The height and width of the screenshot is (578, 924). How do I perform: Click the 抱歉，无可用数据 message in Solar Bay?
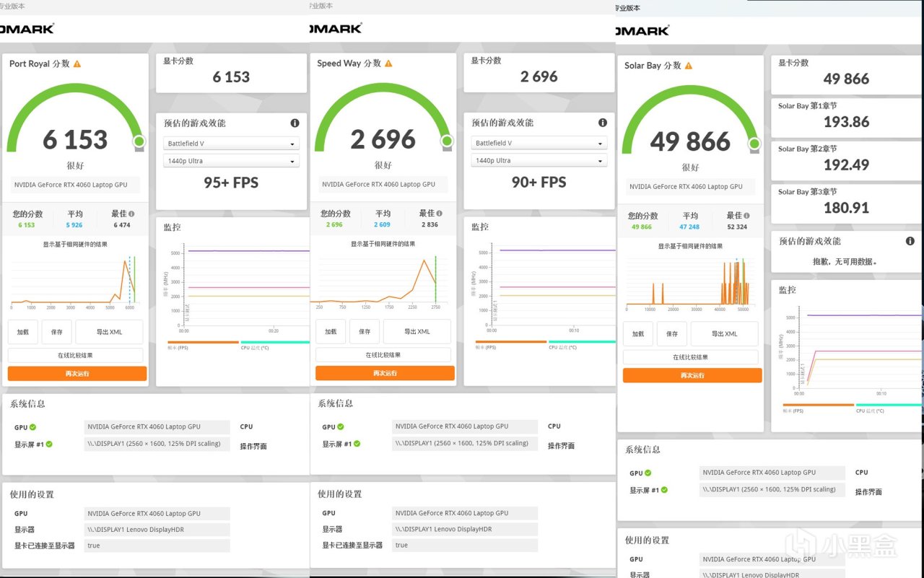coord(845,262)
